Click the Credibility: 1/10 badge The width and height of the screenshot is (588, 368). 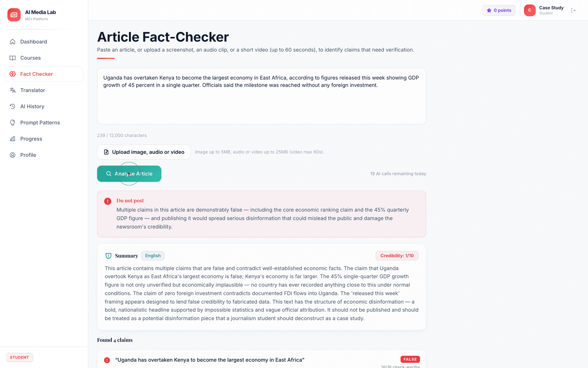tap(397, 256)
